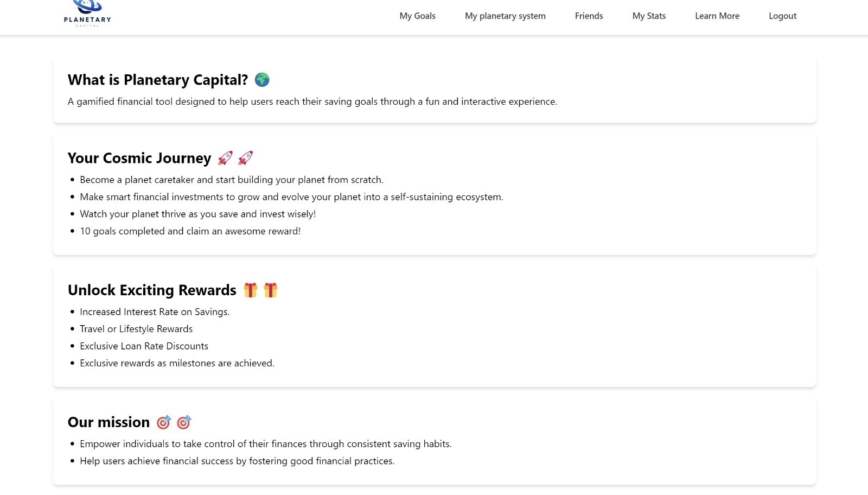The height and width of the screenshot is (495, 868).
Task: Click the first rocket emoji after Cosmic Journey
Action: click(225, 158)
